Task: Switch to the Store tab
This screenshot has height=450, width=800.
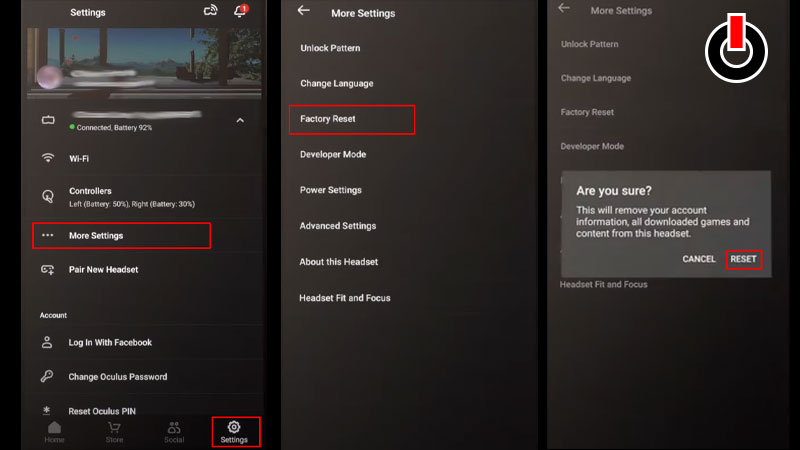Action: (x=114, y=432)
